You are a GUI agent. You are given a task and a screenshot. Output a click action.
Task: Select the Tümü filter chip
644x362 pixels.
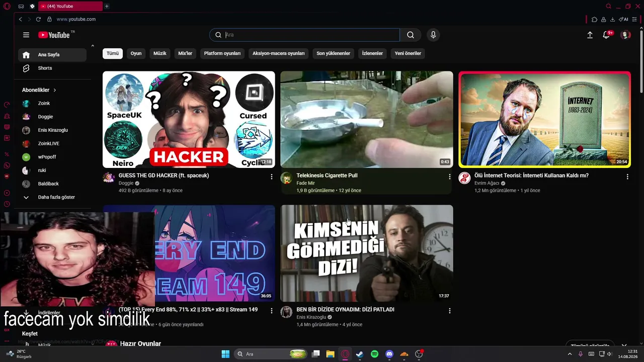point(113,53)
